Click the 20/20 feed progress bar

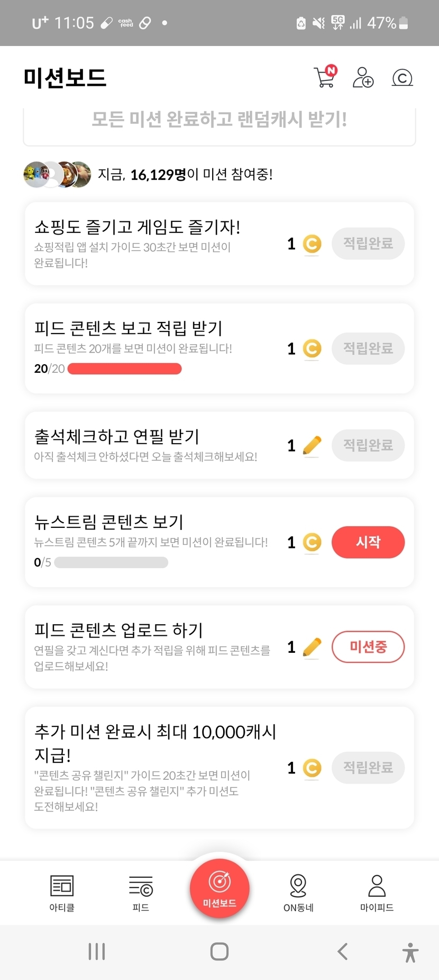(x=125, y=368)
